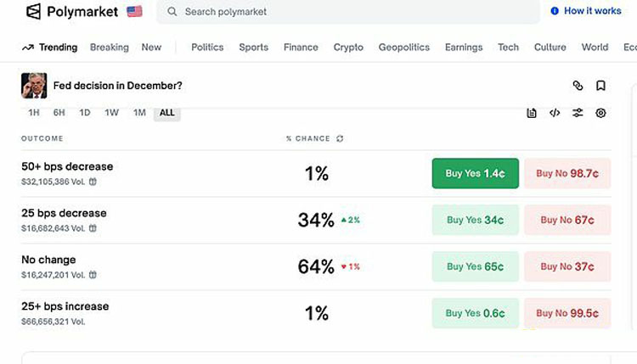Click the Search polymarket field
Viewport: 637px width, 364px height.
(x=348, y=12)
